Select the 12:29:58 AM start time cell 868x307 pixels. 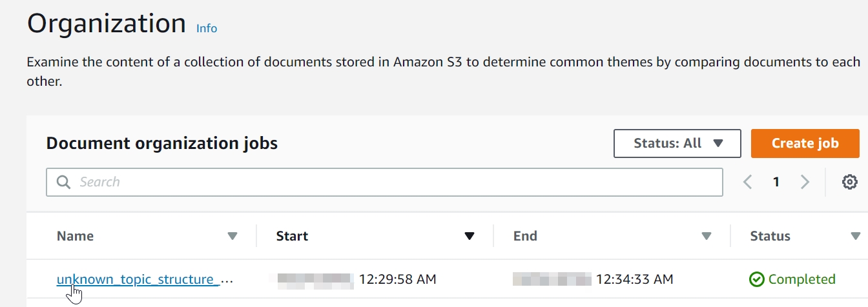(x=397, y=279)
